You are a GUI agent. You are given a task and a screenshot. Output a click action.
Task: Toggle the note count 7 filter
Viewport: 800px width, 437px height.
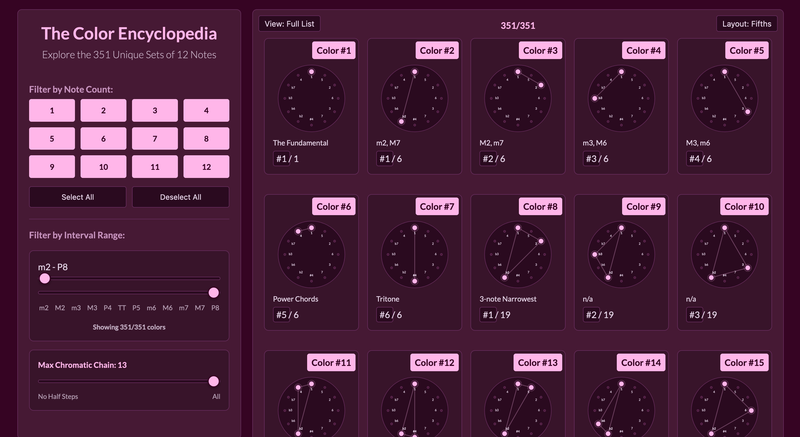coord(155,138)
